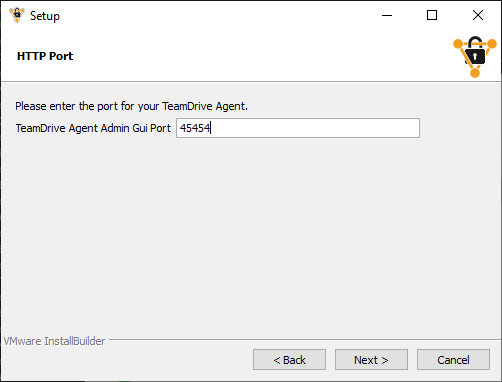
Task: Click the separator line beside VMware InstallBuilder
Action: point(303,340)
